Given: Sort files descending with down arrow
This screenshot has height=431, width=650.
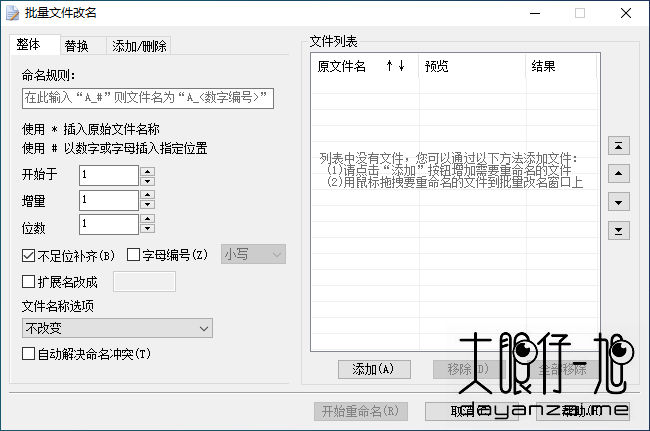Looking at the screenshot, I should 401,65.
